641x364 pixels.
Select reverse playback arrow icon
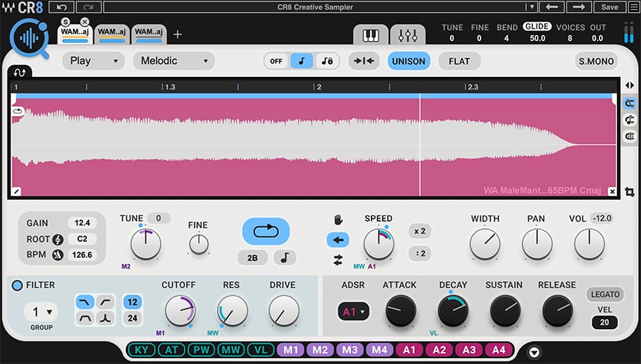pyautogui.click(x=337, y=239)
